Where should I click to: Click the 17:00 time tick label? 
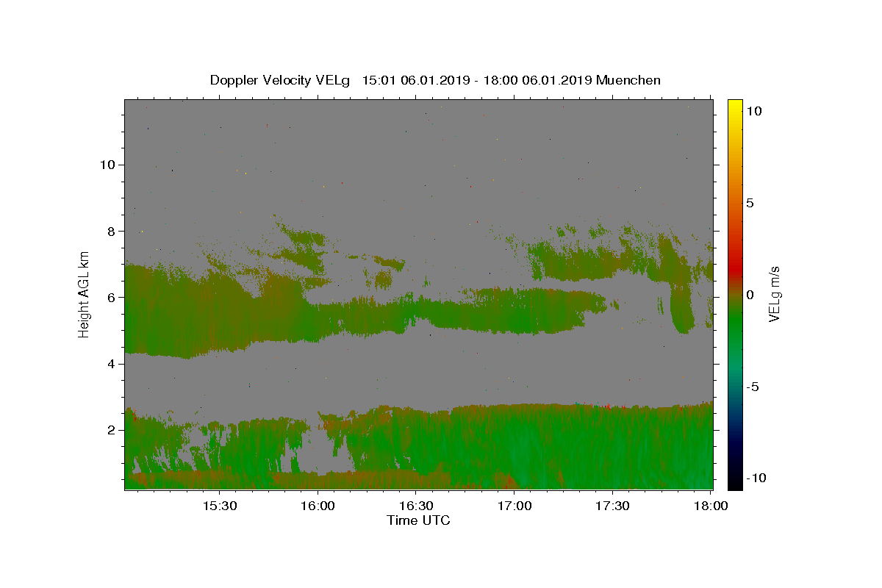click(x=514, y=506)
